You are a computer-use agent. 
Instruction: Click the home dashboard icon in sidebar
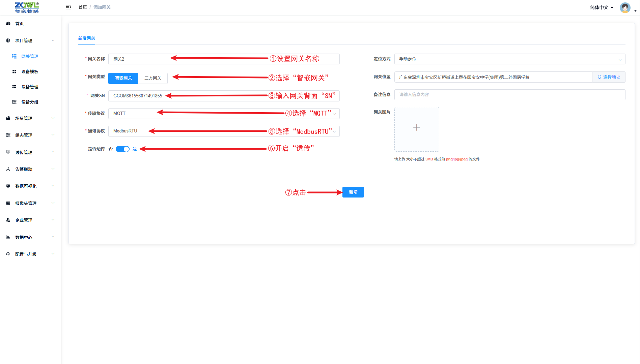click(8, 24)
